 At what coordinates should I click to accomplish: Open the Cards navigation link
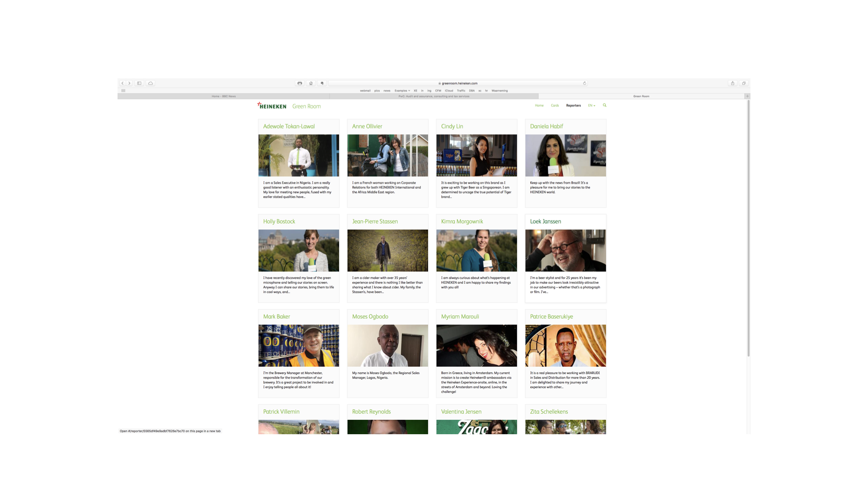click(555, 105)
